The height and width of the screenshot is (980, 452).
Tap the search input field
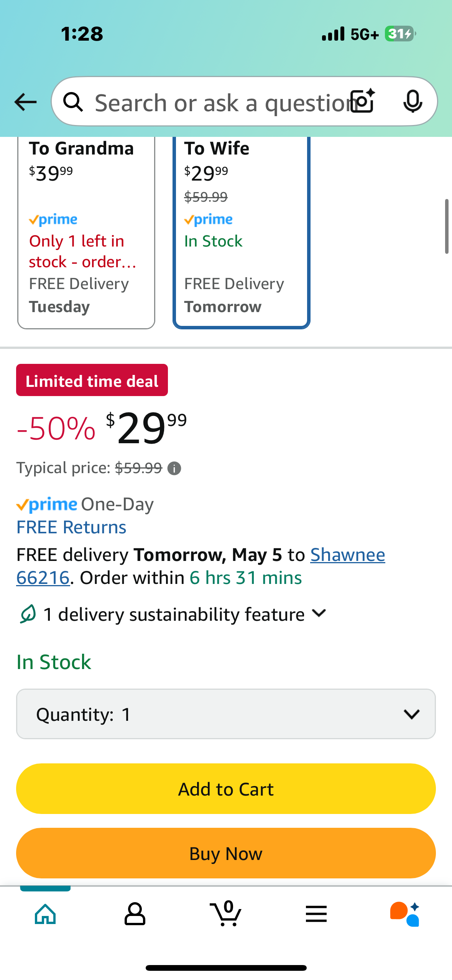coord(220,102)
